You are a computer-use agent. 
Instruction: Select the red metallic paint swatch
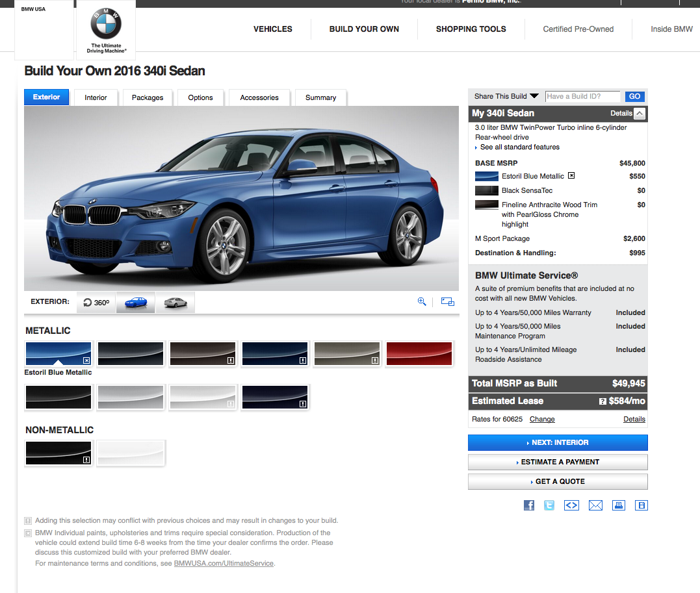(419, 354)
